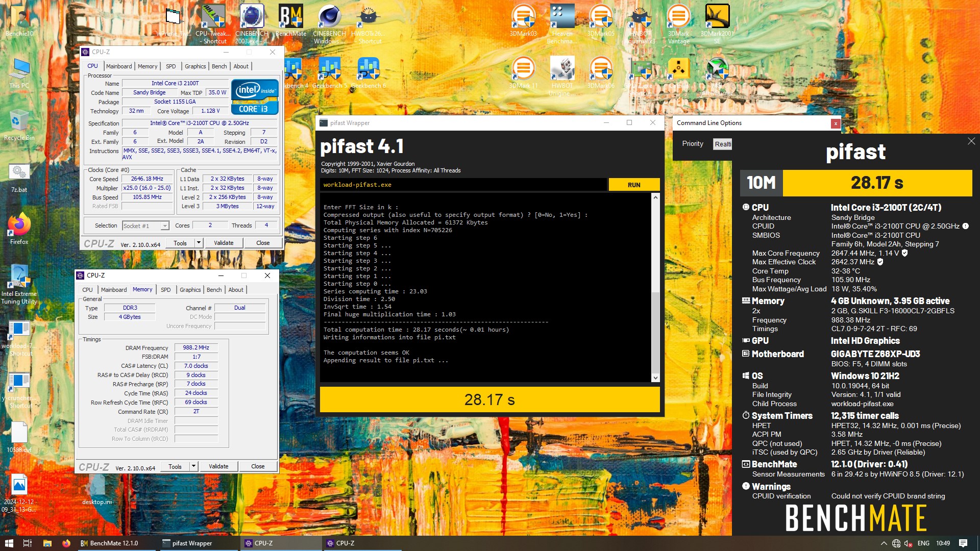980x551 pixels.
Task: Open the 2024-12-12 screenshot image file
Action: point(19,493)
